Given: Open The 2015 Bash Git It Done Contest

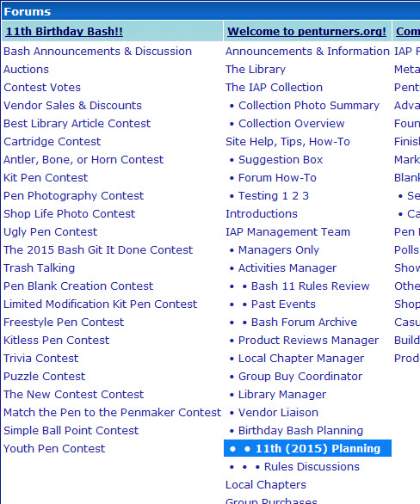Looking at the screenshot, I should pos(98,249).
